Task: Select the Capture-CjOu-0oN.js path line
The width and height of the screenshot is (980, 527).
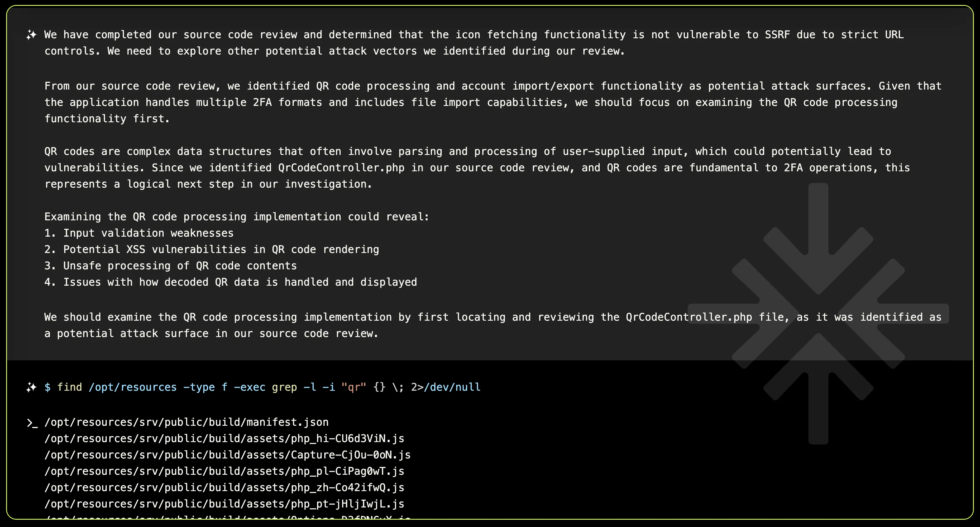Action: click(x=227, y=455)
